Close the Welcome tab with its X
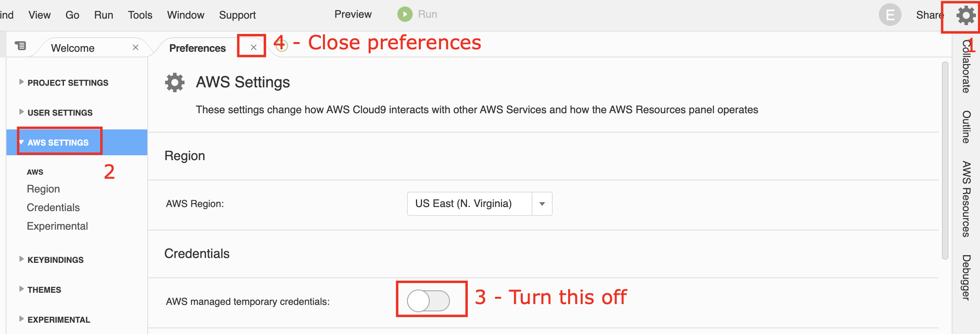 tap(136, 48)
